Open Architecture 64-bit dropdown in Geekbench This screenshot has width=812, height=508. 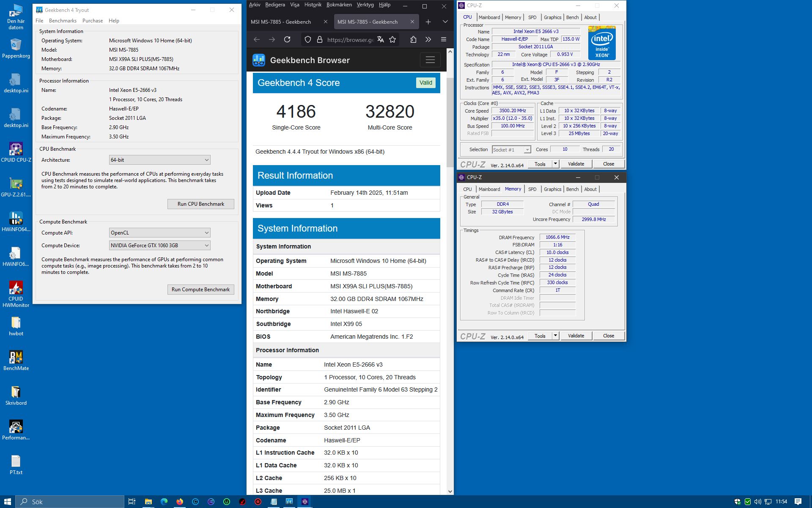pyautogui.click(x=160, y=160)
